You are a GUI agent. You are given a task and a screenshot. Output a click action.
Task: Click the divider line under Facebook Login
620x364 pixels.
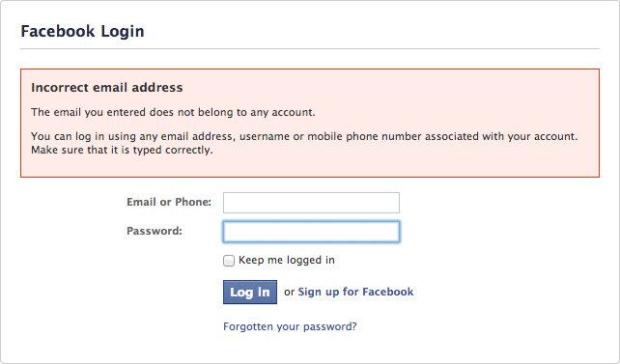(x=310, y=49)
